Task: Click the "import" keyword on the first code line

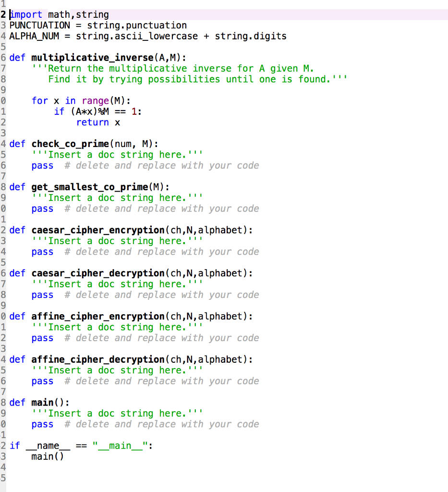Action: (x=26, y=14)
